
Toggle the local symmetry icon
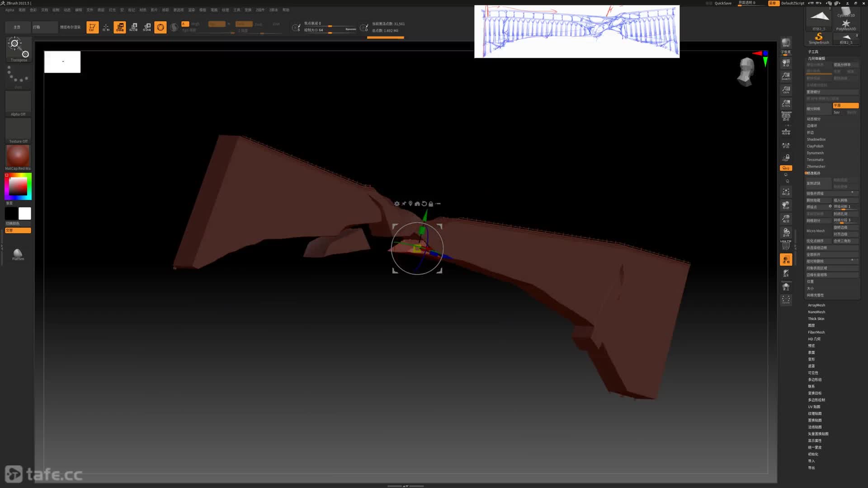click(786, 145)
